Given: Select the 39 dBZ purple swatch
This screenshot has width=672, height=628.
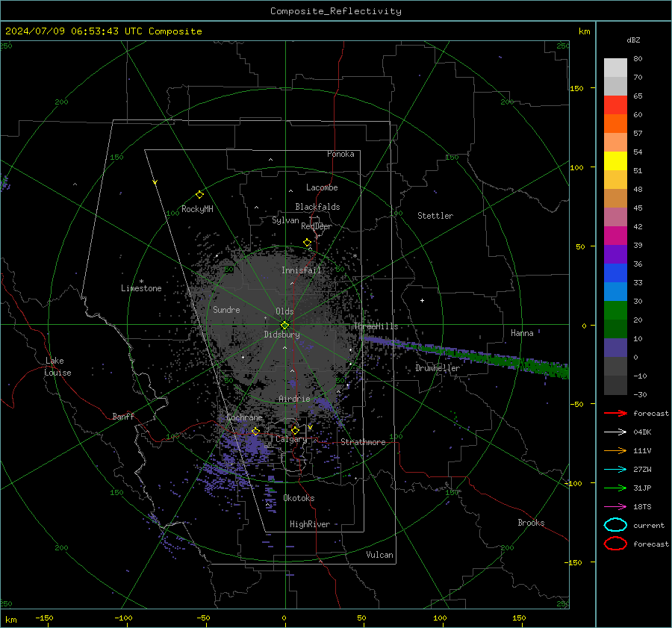Looking at the screenshot, I should 615,254.
